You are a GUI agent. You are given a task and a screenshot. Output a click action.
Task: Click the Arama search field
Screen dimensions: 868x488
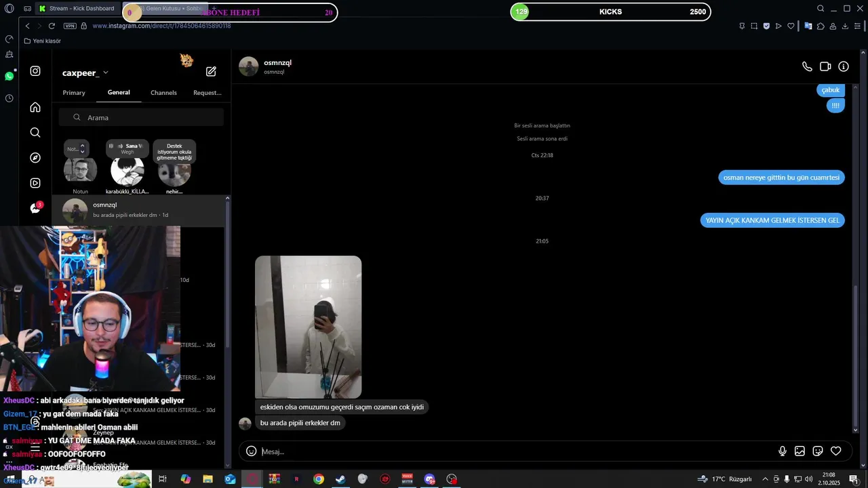pos(141,117)
